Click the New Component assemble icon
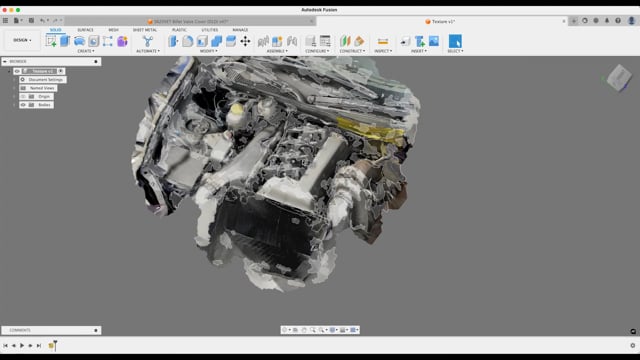This screenshot has height=360, width=640. pos(277,41)
